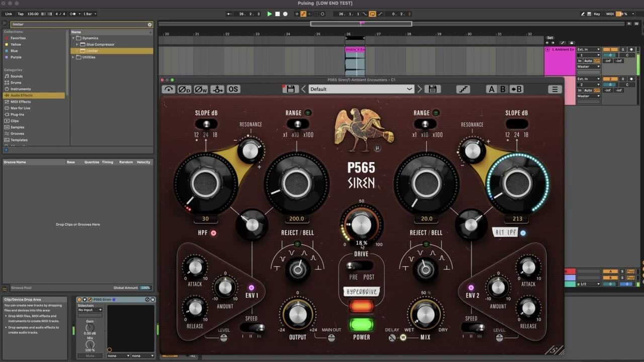This screenshot has width=644, height=362.
Task: Start playback with the green Play button
Action: (270, 14)
